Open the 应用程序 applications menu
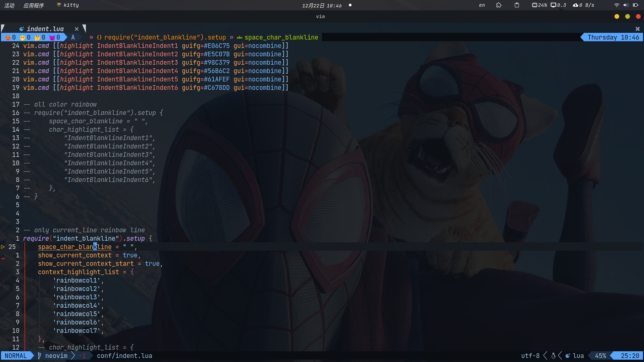This screenshot has width=644, height=362. point(34,5)
